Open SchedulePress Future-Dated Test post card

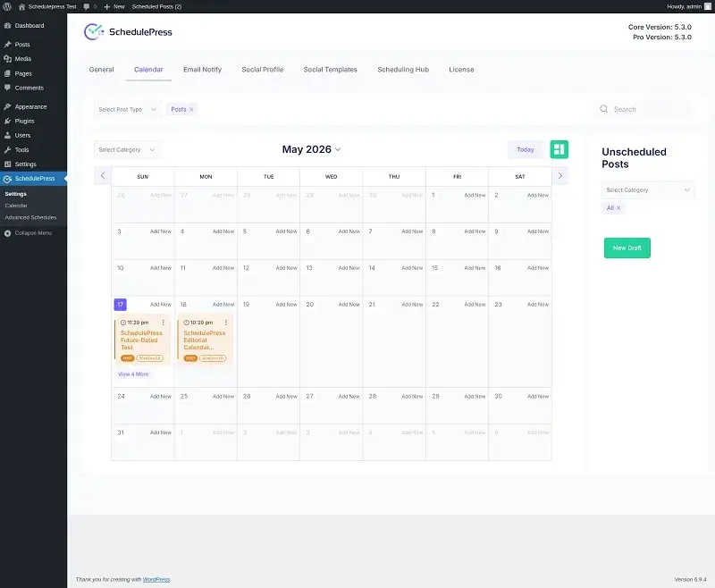tap(141, 340)
